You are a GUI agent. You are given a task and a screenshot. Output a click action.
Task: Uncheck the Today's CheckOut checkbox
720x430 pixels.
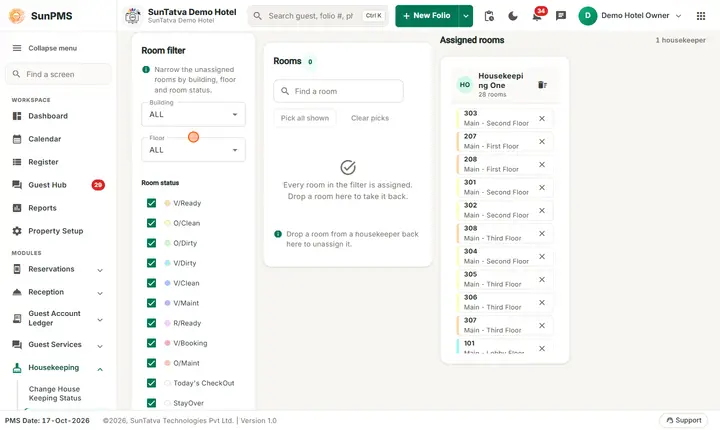(151, 383)
